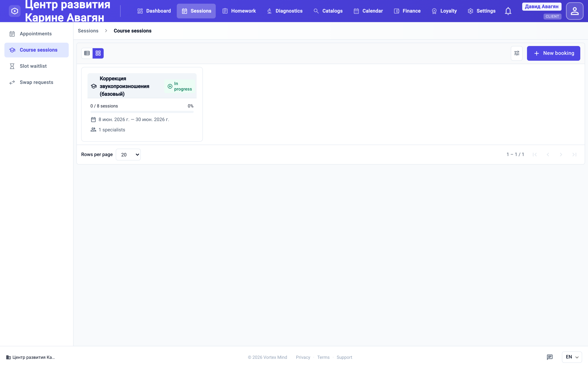588x368 pixels.
Task: Open Diagnostics section
Action: pyautogui.click(x=285, y=11)
